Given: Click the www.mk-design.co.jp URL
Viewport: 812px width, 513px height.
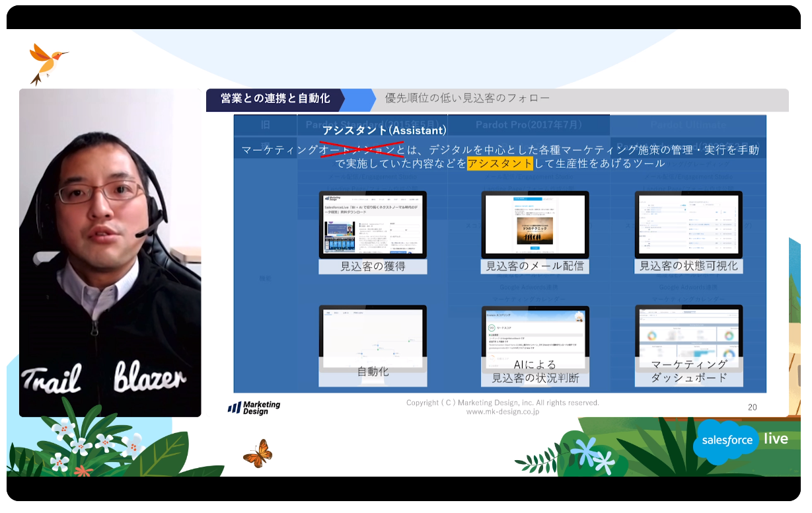Looking at the screenshot, I should click(x=502, y=412).
